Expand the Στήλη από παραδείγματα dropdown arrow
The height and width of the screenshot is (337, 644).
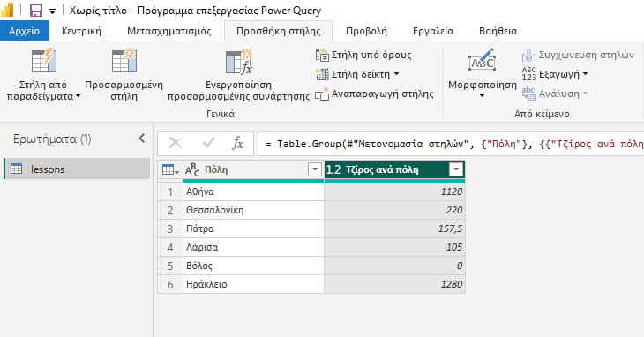[78, 97]
